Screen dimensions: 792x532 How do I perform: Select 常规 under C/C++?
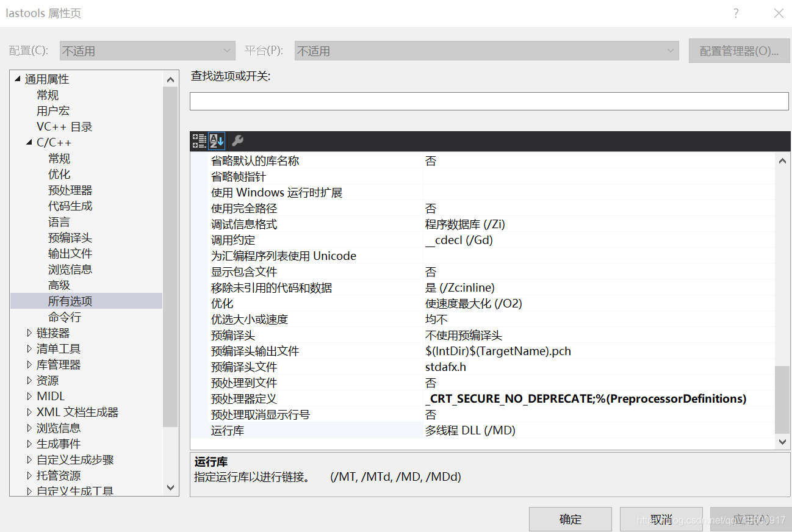coord(59,158)
